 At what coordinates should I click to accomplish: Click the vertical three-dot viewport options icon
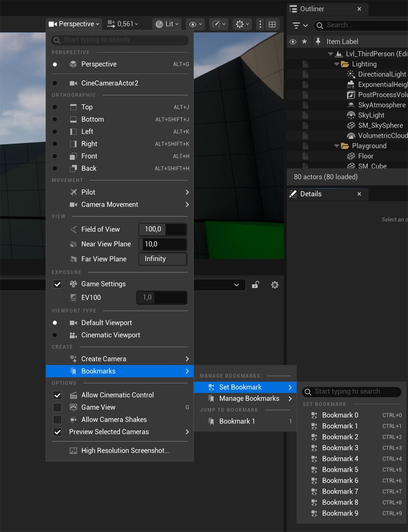260,24
